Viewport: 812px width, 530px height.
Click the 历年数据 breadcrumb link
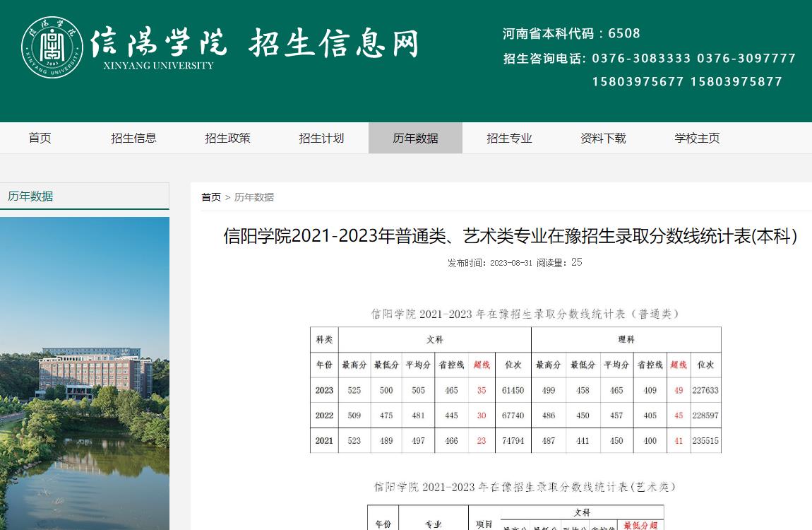pos(254,197)
